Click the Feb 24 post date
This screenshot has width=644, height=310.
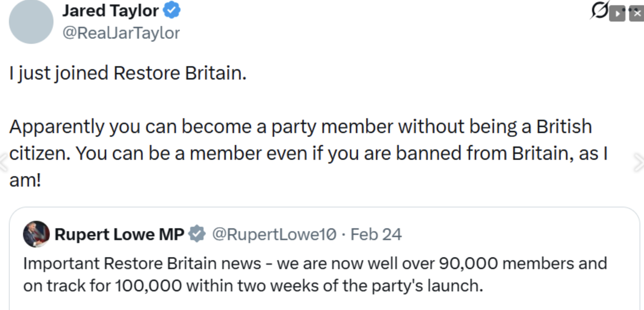[376, 234]
